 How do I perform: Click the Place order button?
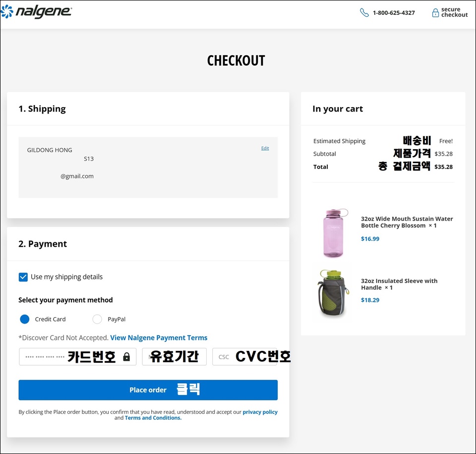(x=148, y=390)
